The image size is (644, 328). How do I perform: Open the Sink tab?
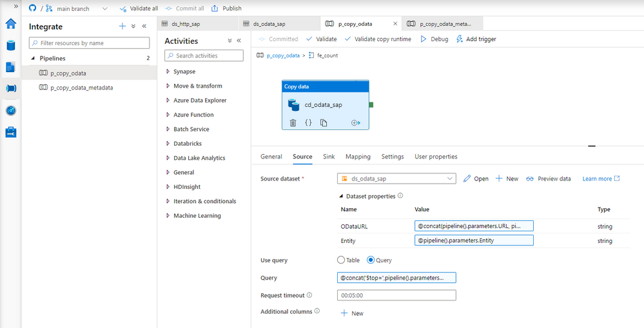tap(329, 157)
